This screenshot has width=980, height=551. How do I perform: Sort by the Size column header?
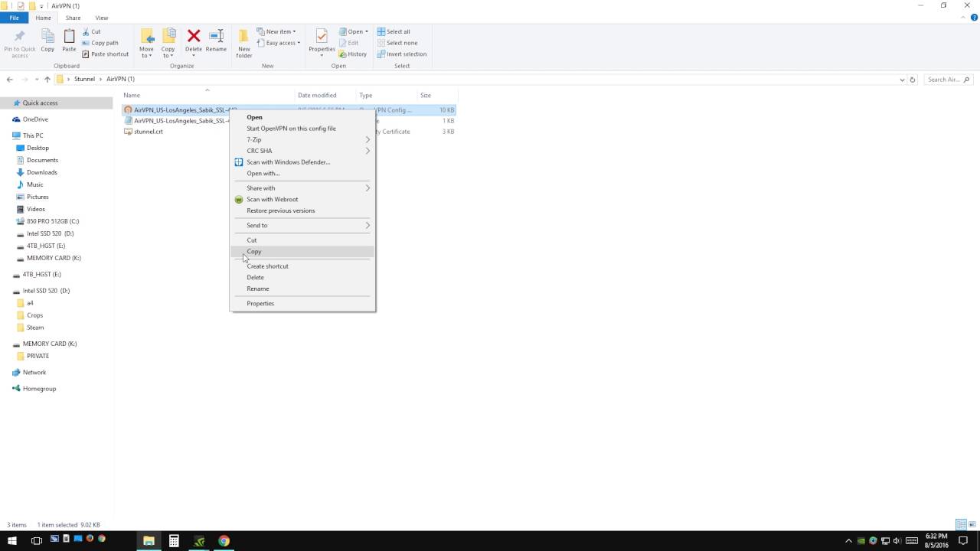point(426,96)
